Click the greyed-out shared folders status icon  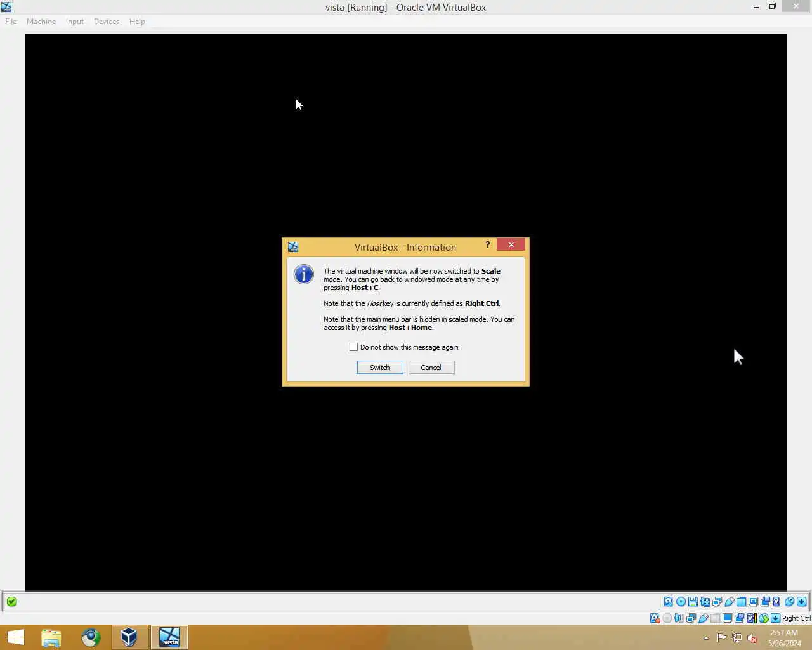pyautogui.click(x=716, y=618)
